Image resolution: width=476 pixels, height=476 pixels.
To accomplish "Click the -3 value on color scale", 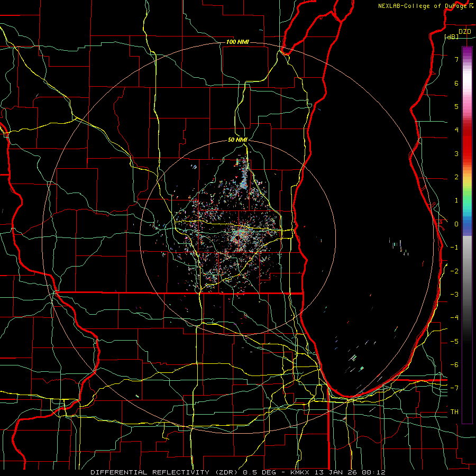I will coord(454,295).
